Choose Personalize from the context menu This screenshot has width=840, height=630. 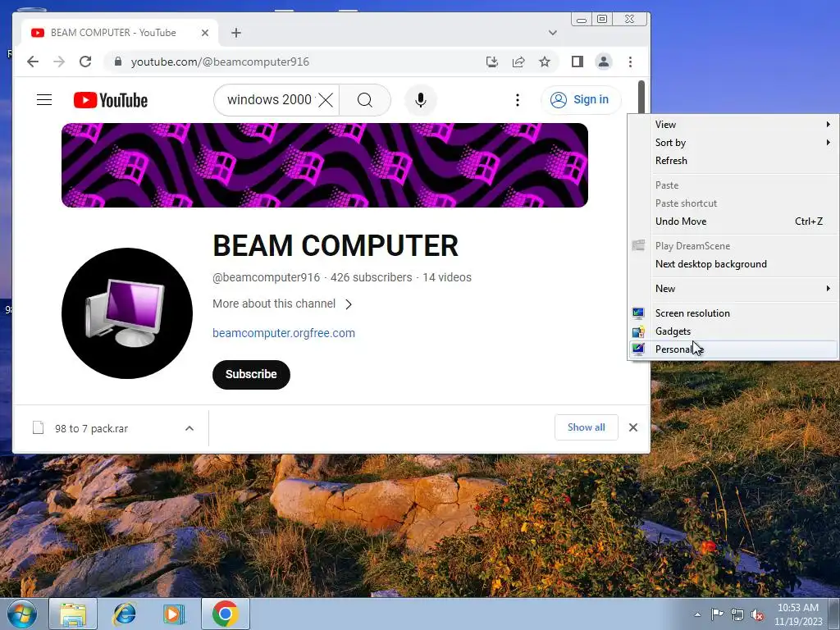click(733, 349)
